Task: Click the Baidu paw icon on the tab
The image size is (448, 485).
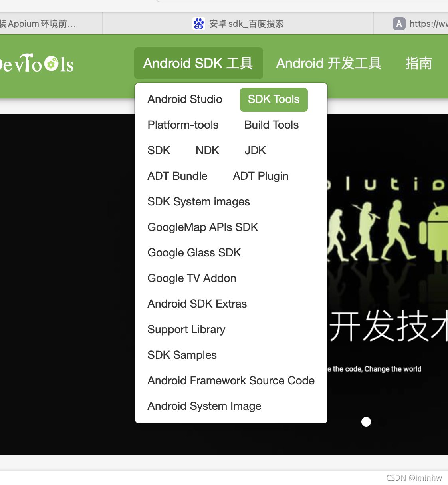Action: [x=199, y=24]
